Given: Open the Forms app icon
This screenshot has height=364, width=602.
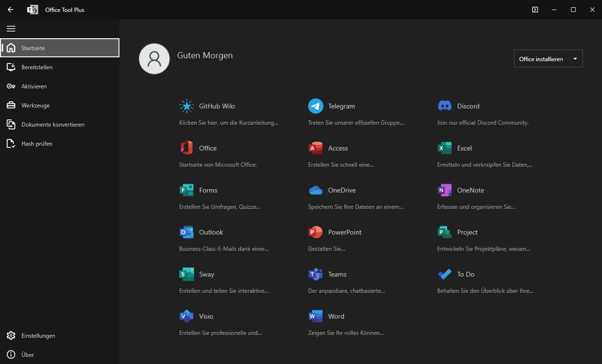Looking at the screenshot, I should pyautogui.click(x=186, y=190).
